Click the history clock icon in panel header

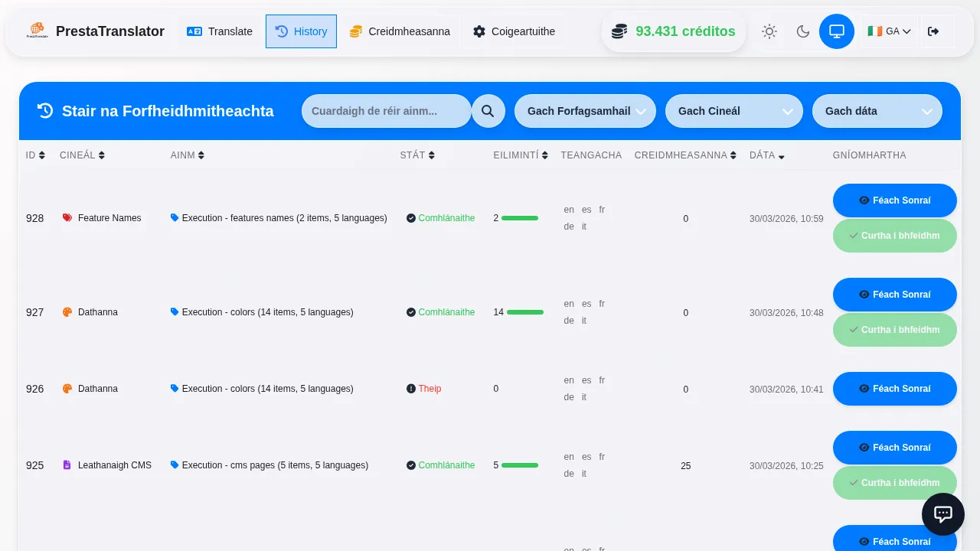click(x=45, y=111)
